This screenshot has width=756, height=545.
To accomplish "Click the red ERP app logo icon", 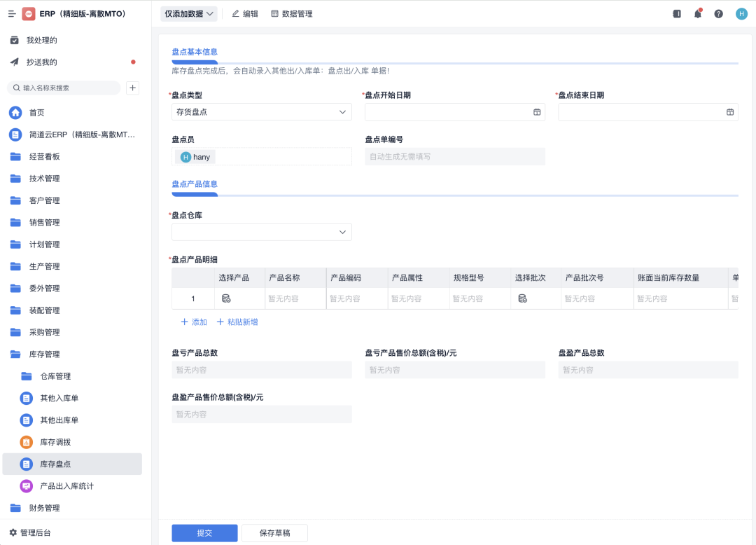I will 29,14.
